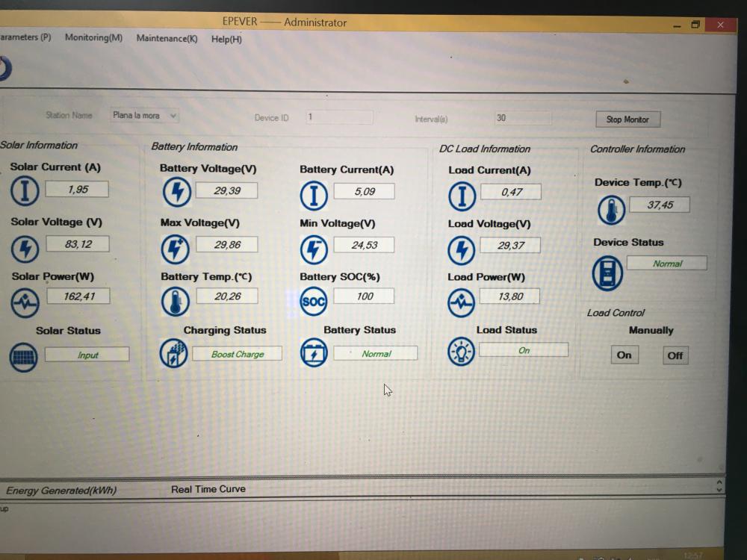The image size is (747, 560).
Task: Switch to Real Time Curve tab
Action: tap(208, 489)
